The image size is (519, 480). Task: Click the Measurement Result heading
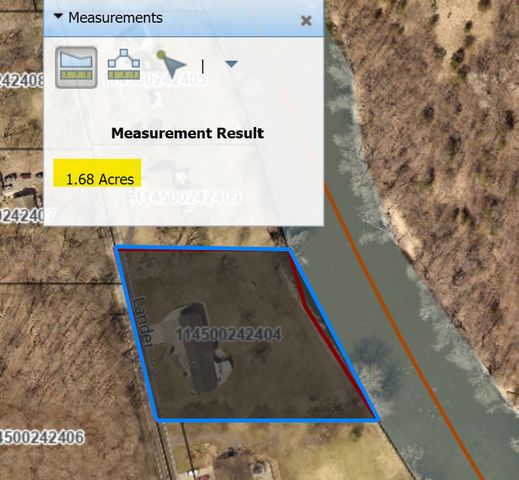pyautogui.click(x=188, y=133)
